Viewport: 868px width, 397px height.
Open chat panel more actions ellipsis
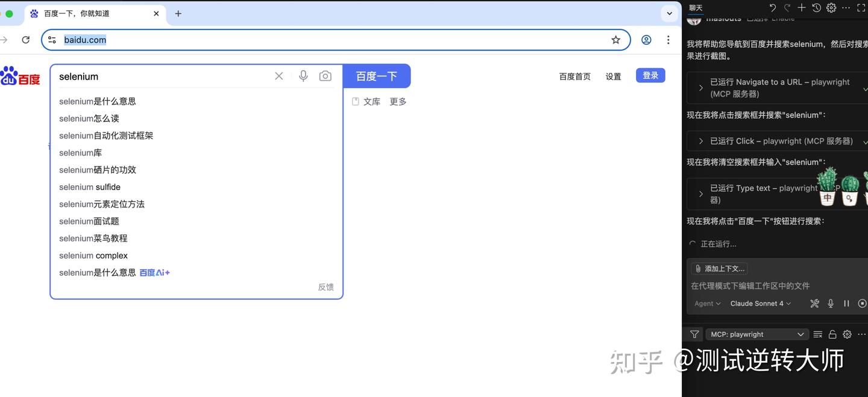tap(846, 8)
